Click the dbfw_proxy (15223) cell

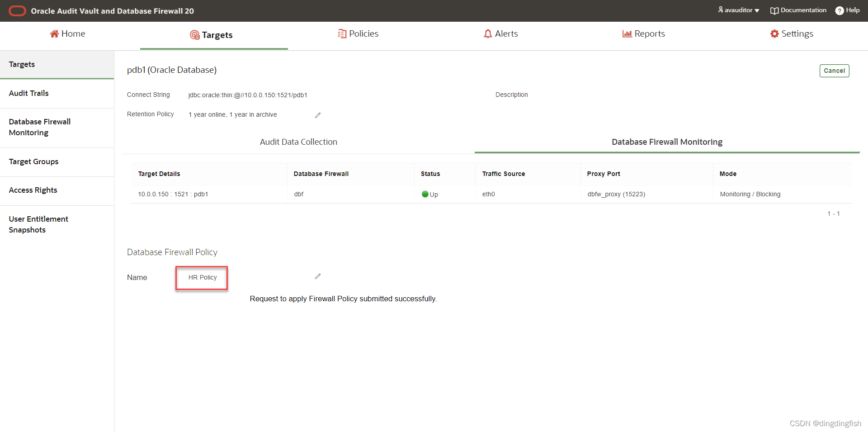pos(616,194)
